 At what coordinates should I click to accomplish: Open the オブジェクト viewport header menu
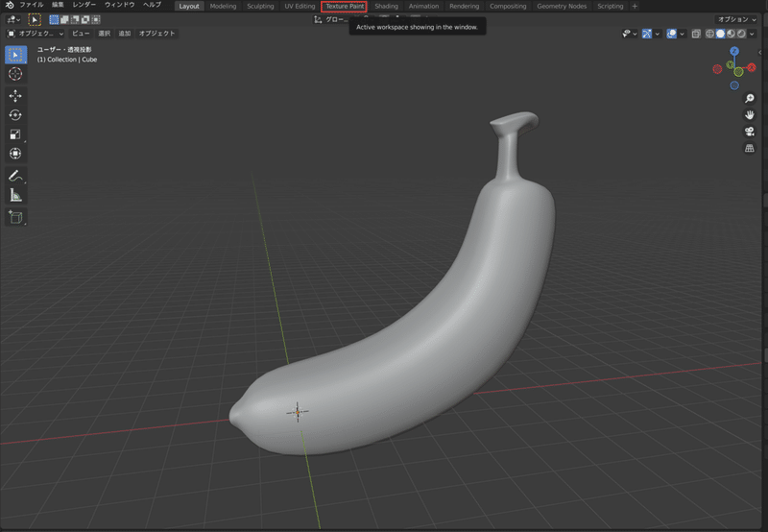tap(156, 34)
